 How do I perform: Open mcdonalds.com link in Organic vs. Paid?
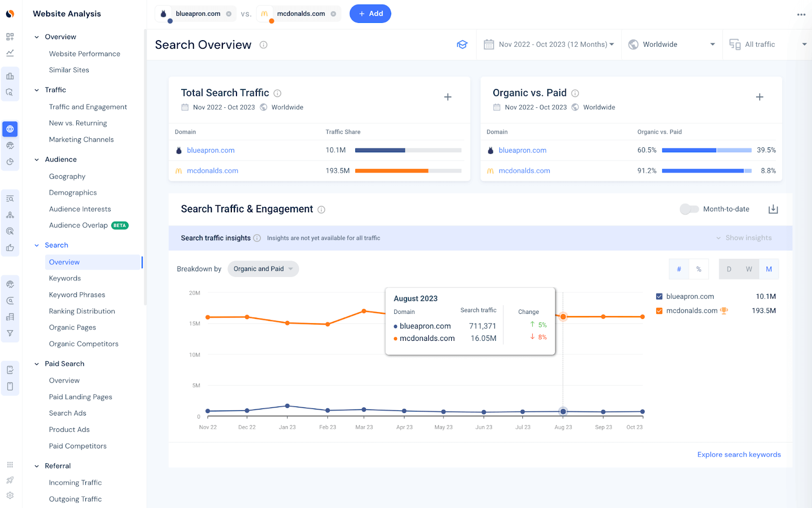524,171
